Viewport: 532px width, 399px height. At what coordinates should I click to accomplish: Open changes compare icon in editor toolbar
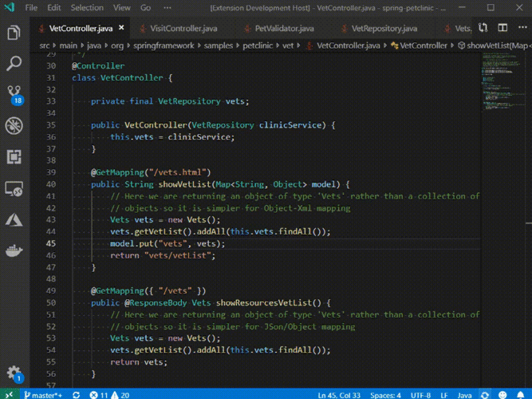coord(483,28)
